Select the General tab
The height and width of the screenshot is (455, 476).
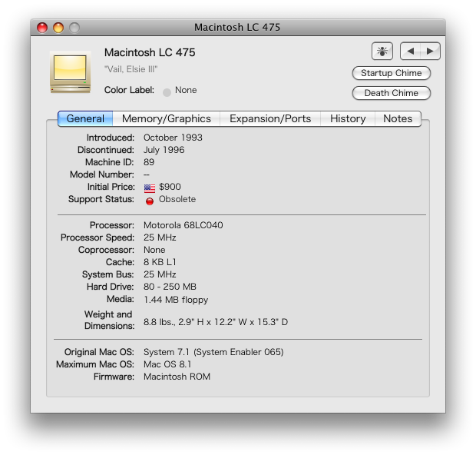click(85, 118)
